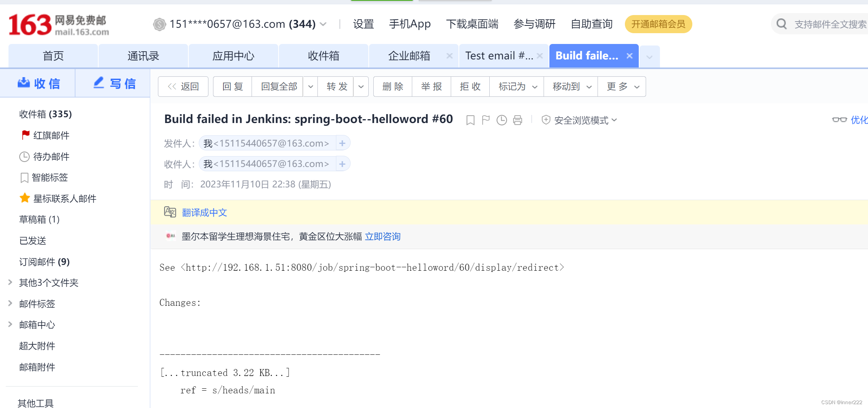Click the account avatar icon

(159, 24)
